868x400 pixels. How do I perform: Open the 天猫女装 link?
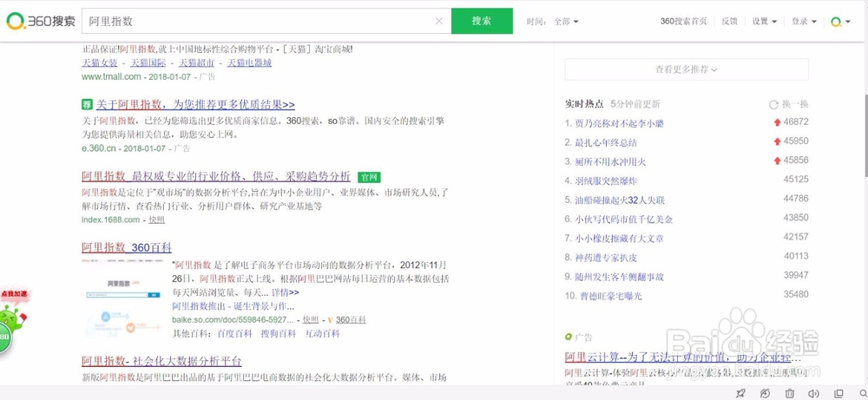click(x=100, y=63)
